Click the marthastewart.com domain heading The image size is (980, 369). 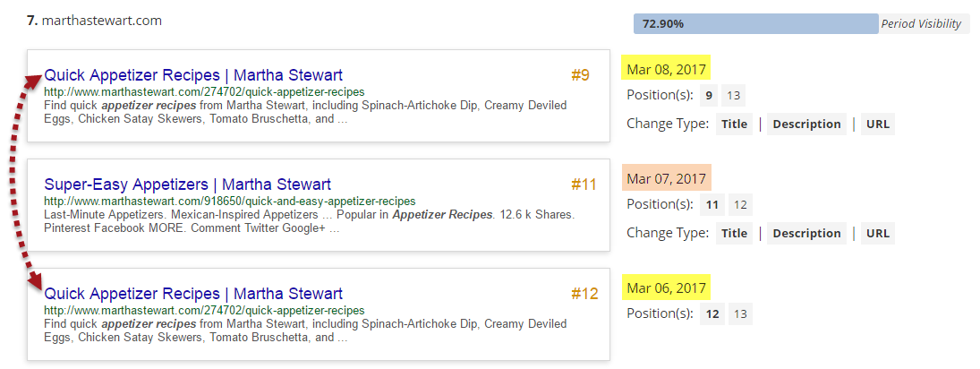[101, 20]
